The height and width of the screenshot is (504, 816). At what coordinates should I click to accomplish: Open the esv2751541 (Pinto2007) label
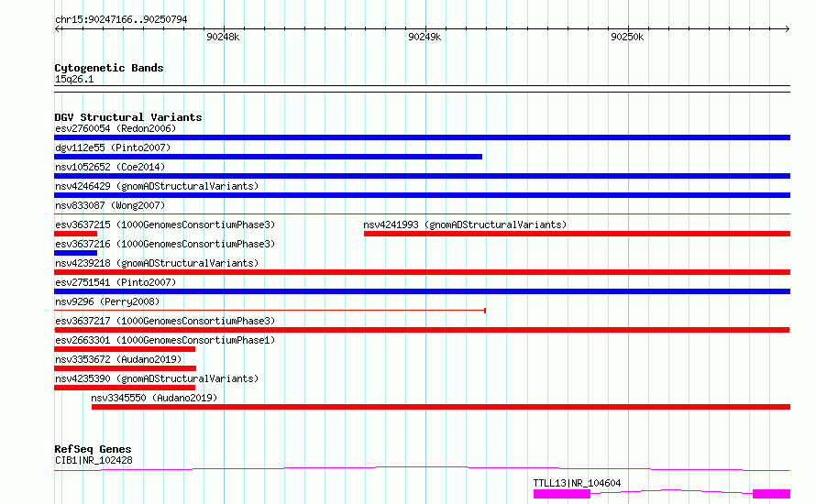[x=116, y=282]
